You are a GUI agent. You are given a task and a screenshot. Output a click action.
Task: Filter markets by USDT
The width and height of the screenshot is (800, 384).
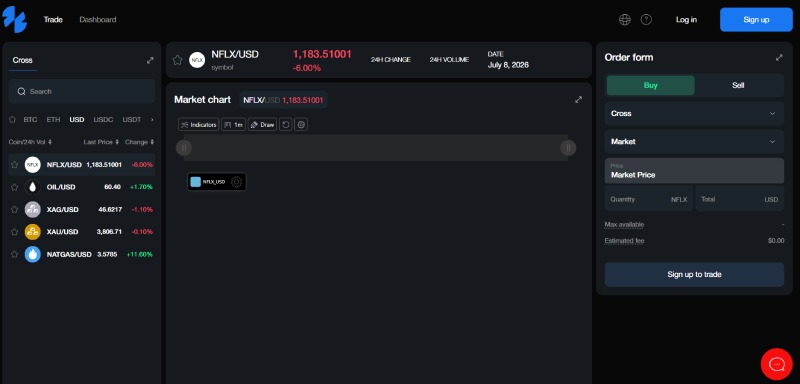click(x=132, y=120)
